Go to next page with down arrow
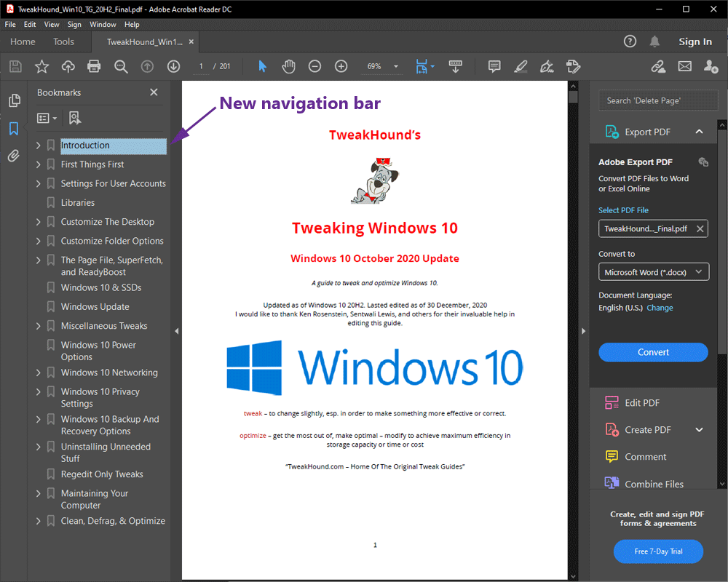728x582 pixels. (174, 66)
